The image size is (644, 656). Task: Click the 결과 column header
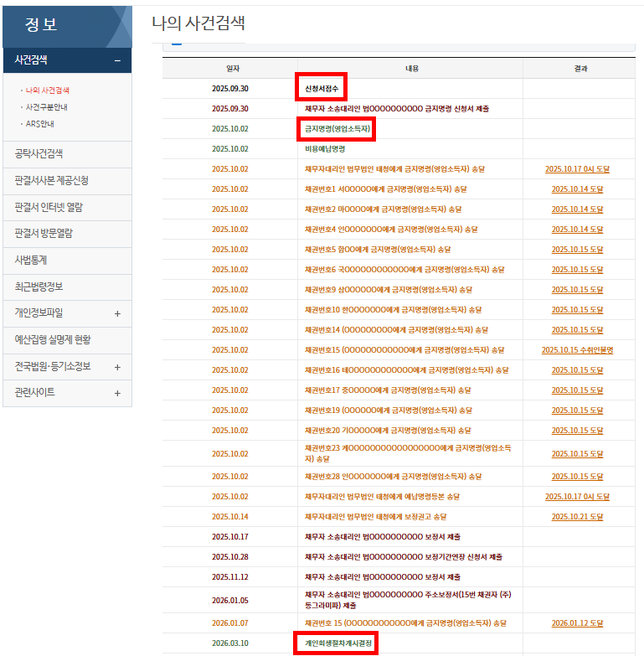coord(580,68)
